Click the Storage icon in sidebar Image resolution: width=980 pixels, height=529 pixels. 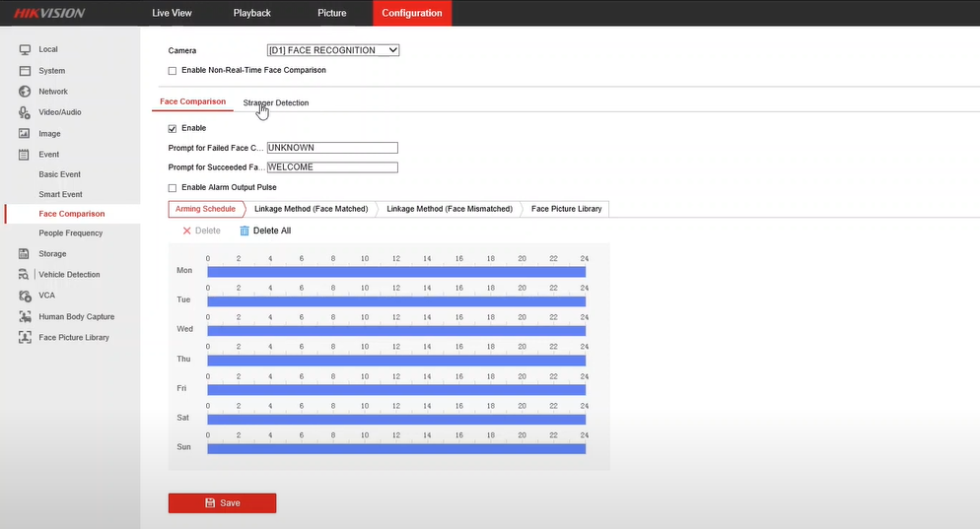(25, 254)
